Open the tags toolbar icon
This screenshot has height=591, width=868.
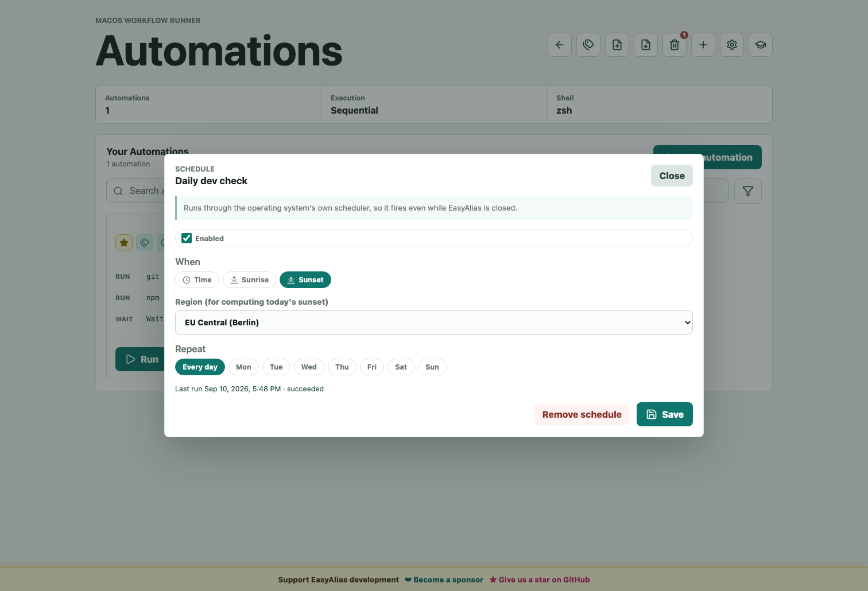588,45
